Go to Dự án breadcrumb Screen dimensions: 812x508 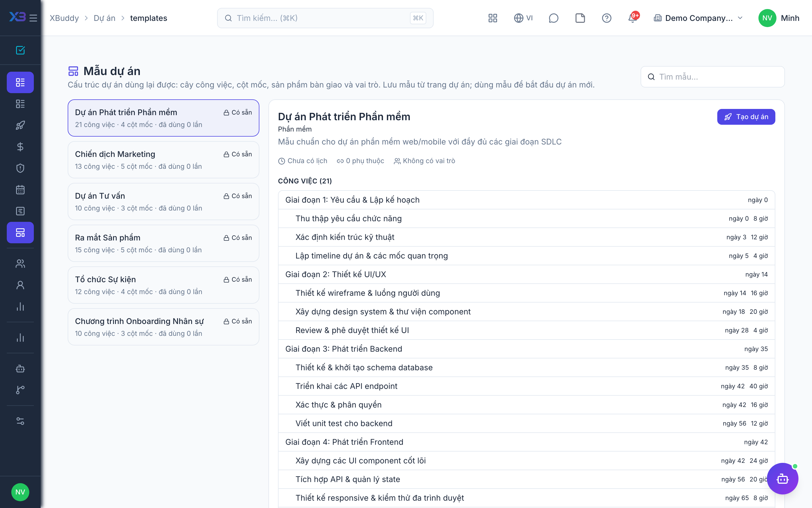(104, 18)
